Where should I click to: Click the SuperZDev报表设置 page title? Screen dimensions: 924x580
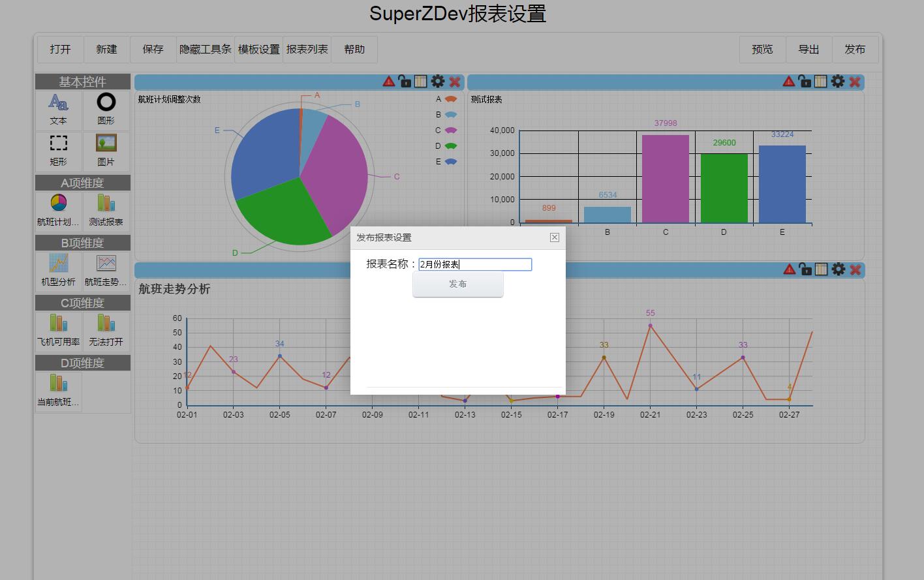tap(458, 14)
